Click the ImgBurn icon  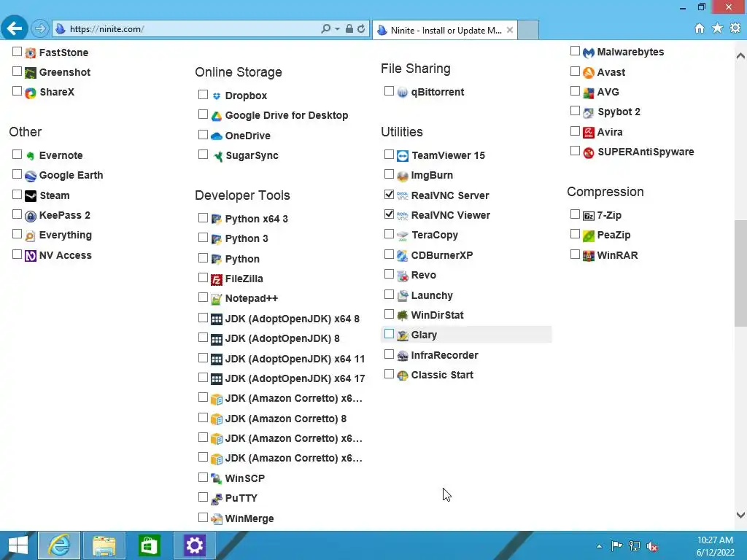click(403, 176)
